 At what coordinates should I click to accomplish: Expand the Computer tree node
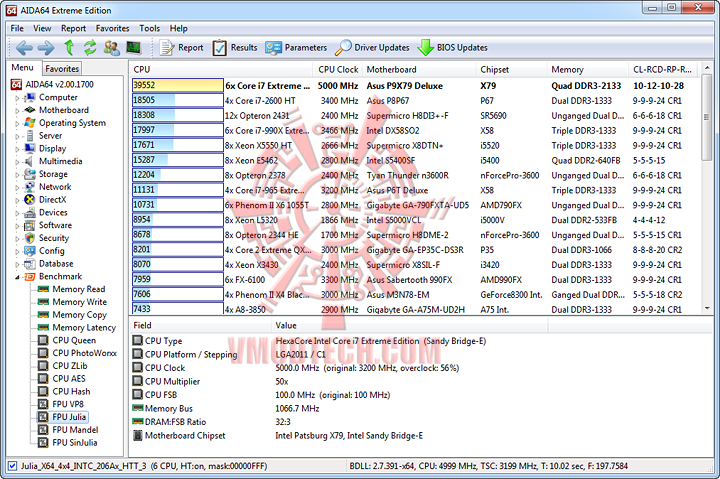coord(17,98)
